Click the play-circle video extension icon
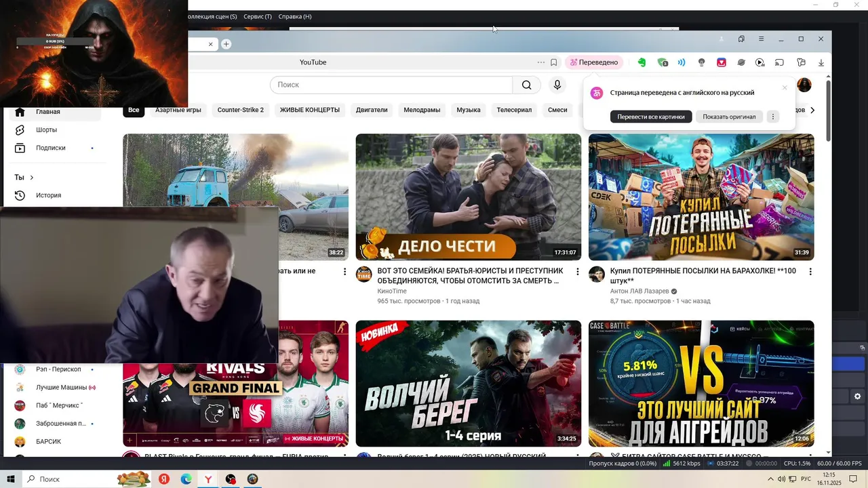Screen dimensions: 868x488 (x=760, y=62)
